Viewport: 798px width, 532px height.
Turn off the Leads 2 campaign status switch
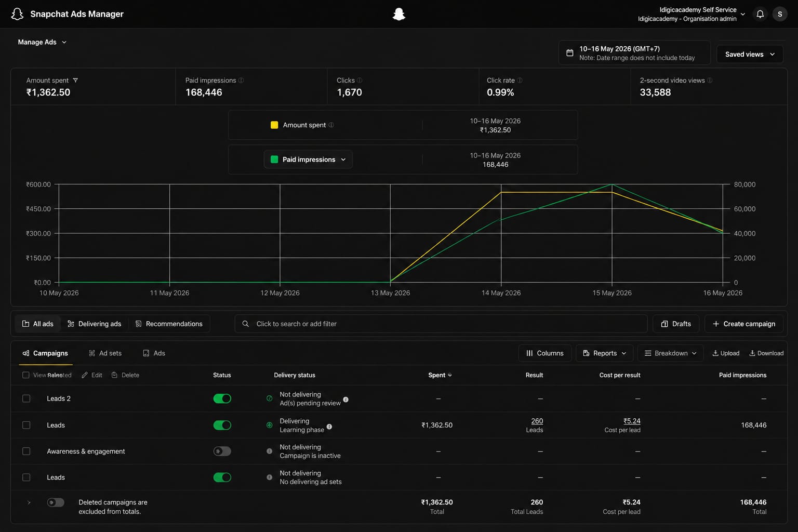(222, 398)
